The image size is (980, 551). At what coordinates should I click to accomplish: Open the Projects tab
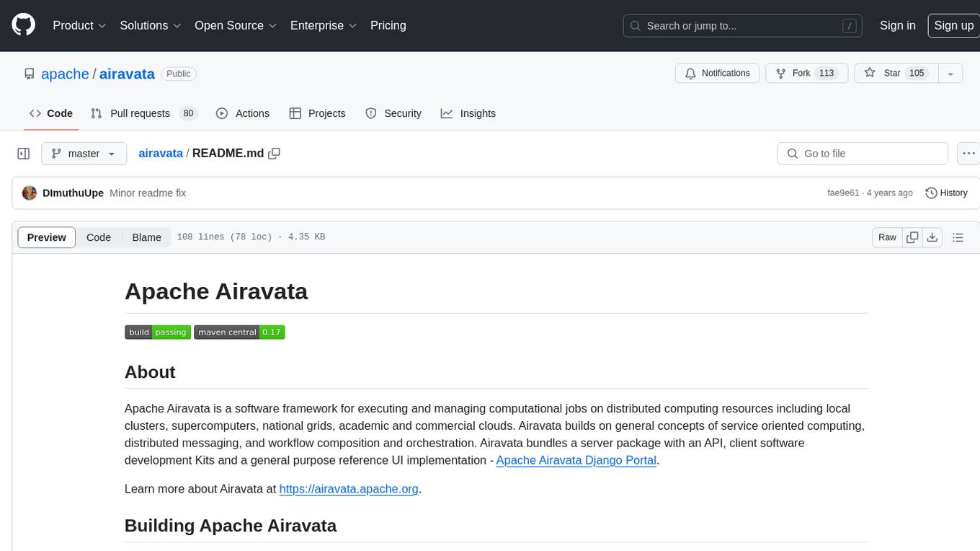pyautogui.click(x=317, y=113)
